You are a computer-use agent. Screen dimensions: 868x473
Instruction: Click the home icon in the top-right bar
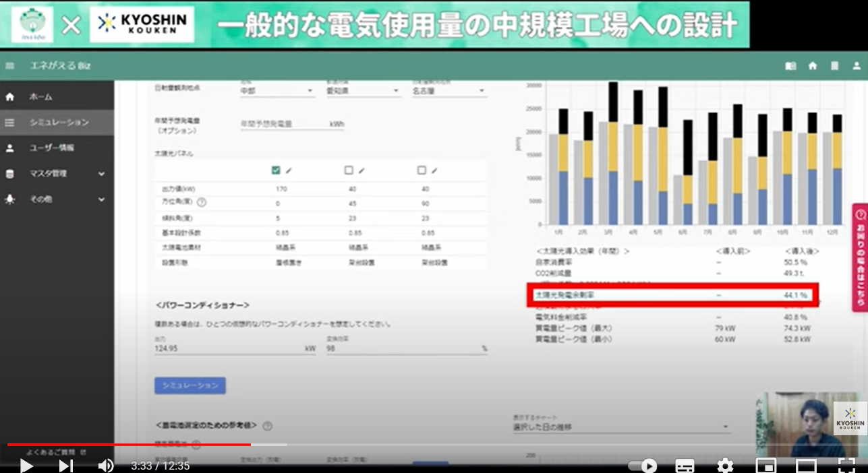click(813, 66)
